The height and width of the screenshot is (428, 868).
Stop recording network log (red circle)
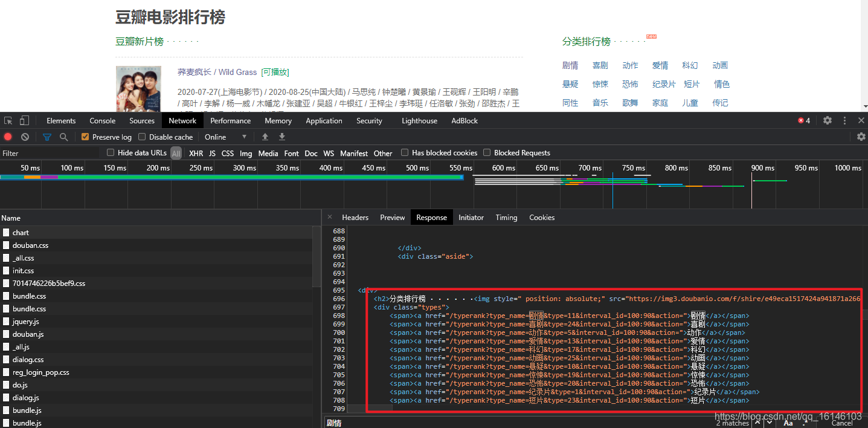pyautogui.click(x=8, y=137)
